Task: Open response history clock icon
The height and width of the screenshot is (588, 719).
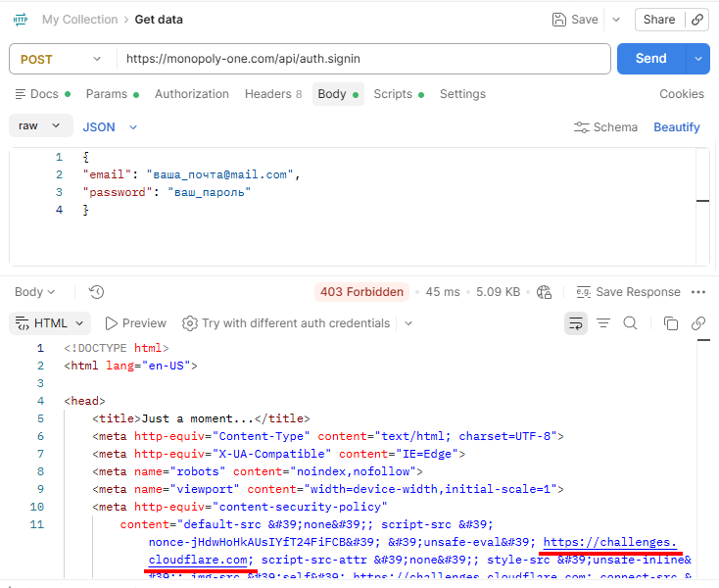Action: 96,292
